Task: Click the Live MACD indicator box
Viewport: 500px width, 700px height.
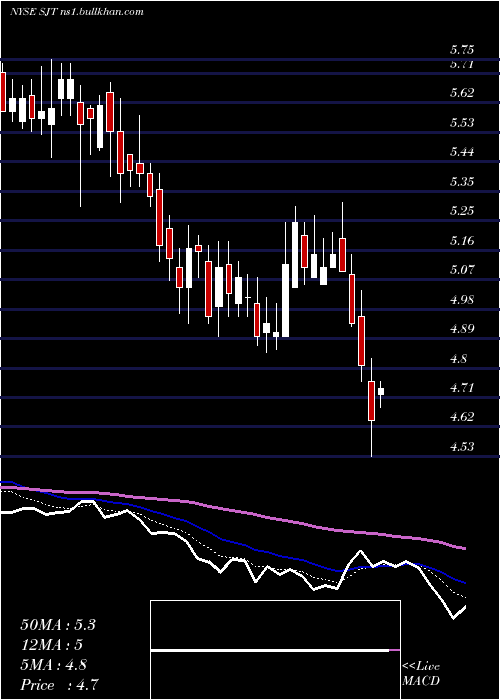Action: pos(275,650)
